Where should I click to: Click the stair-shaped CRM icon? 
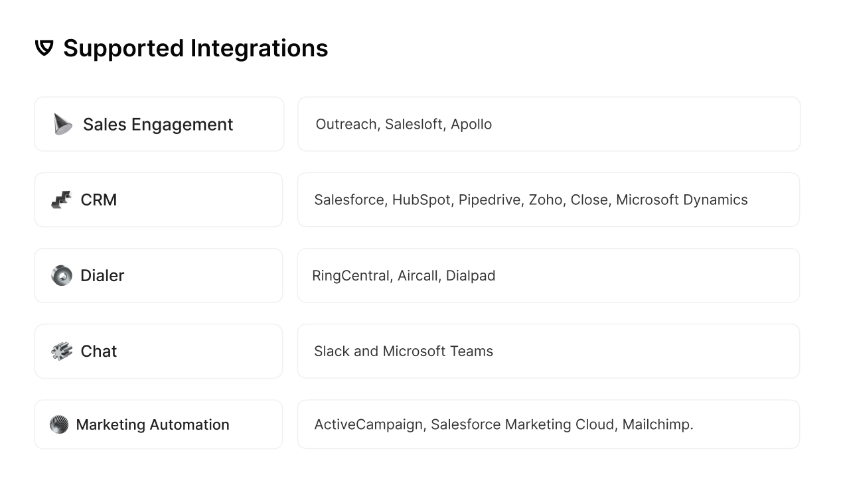[61, 200]
